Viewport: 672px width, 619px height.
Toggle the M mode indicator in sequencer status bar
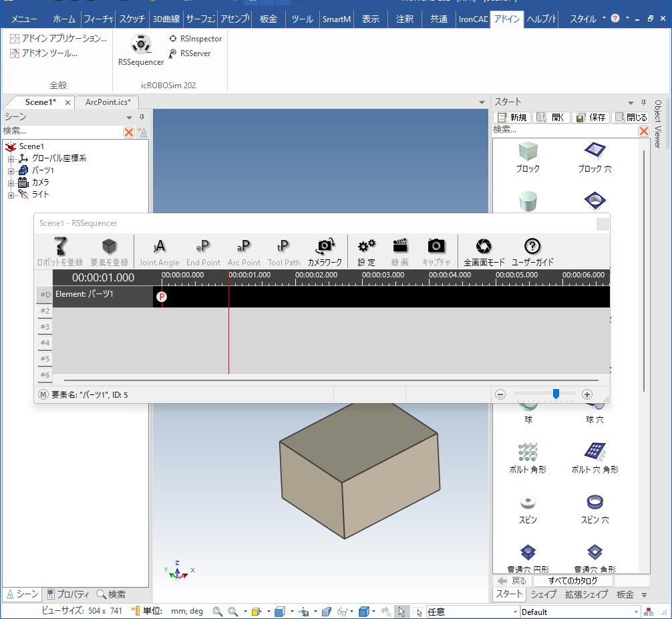[x=43, y=395]
